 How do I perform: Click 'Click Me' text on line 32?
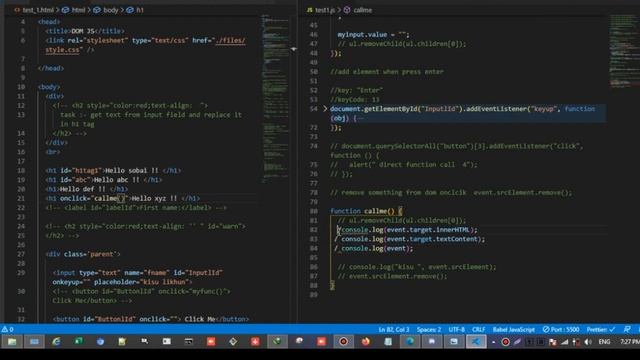[200, 319]
